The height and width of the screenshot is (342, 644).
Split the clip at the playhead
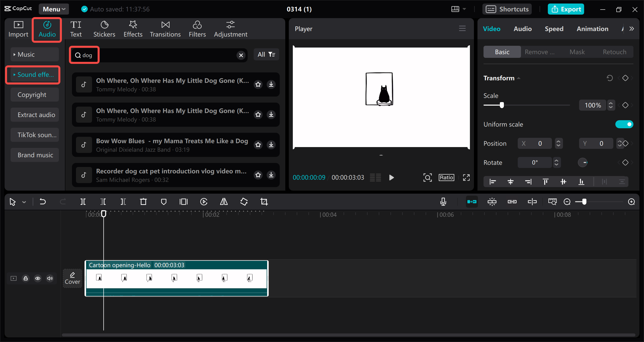[83, 202]
